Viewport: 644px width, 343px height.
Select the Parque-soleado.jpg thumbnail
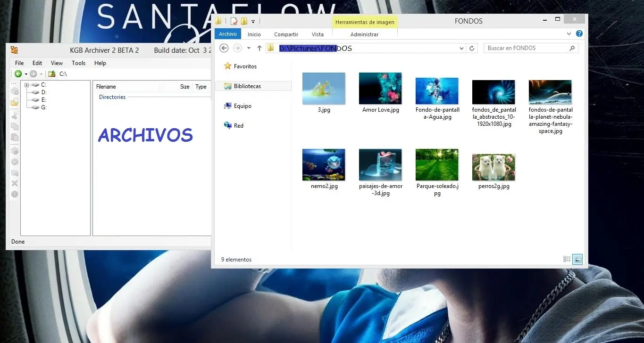point(437,165)
